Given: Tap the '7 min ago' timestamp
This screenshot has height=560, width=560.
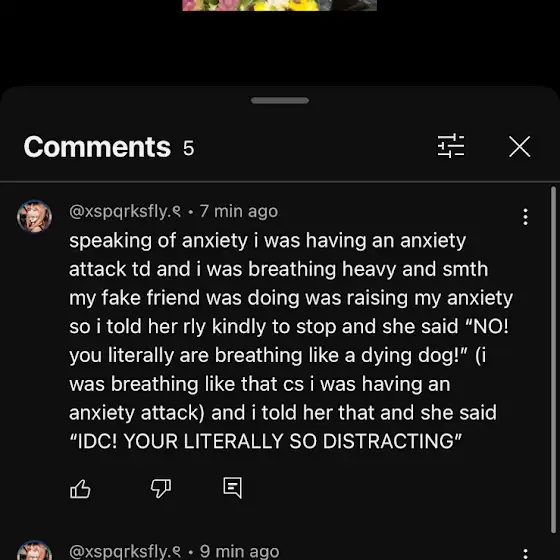Looking at the screenshot, I should click(239, 211).
